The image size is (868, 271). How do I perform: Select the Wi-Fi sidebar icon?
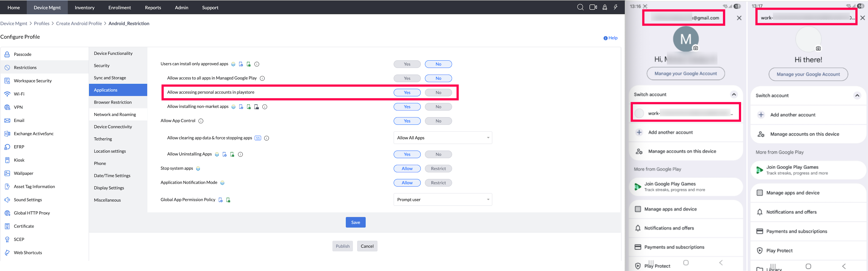point(7,94)
